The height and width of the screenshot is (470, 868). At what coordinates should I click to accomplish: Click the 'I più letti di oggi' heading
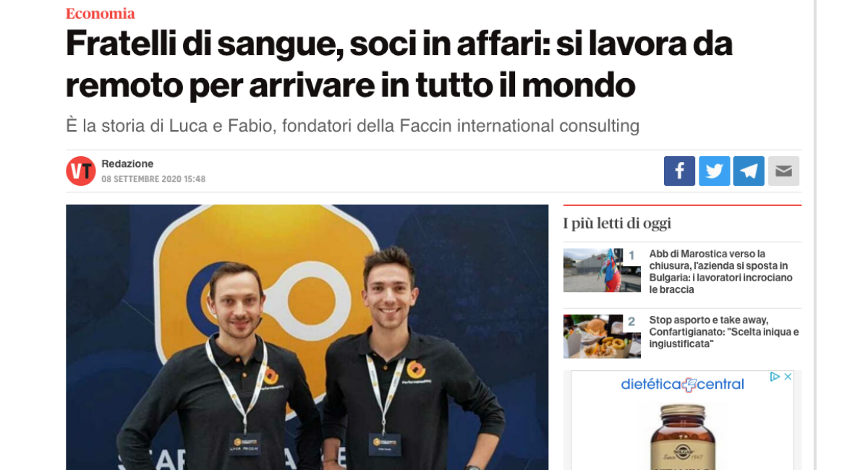[x=617, y=223]
